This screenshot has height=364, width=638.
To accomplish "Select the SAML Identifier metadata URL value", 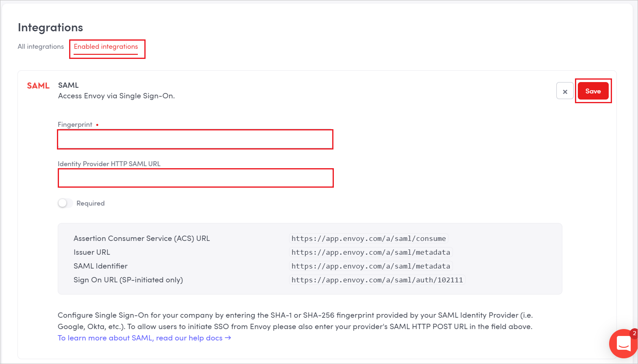I will 371,266.
